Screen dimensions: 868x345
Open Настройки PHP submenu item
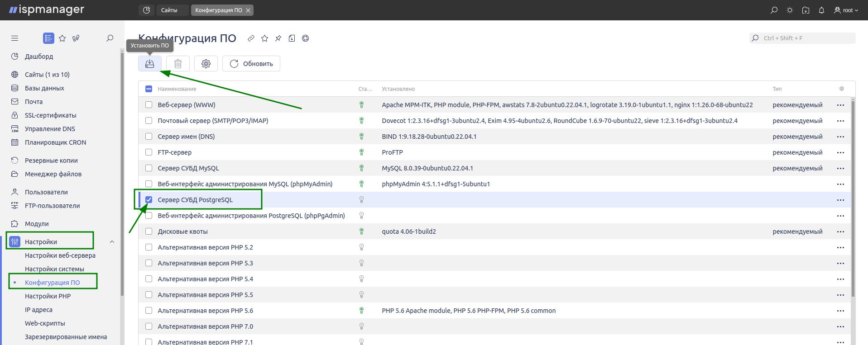(48, 296)
